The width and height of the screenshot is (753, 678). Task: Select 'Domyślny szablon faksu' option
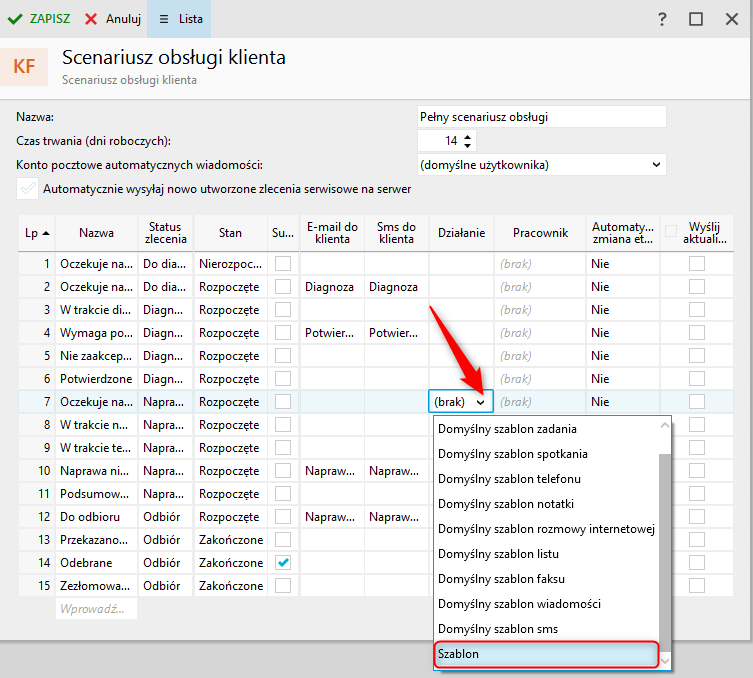tap(546, 579)
